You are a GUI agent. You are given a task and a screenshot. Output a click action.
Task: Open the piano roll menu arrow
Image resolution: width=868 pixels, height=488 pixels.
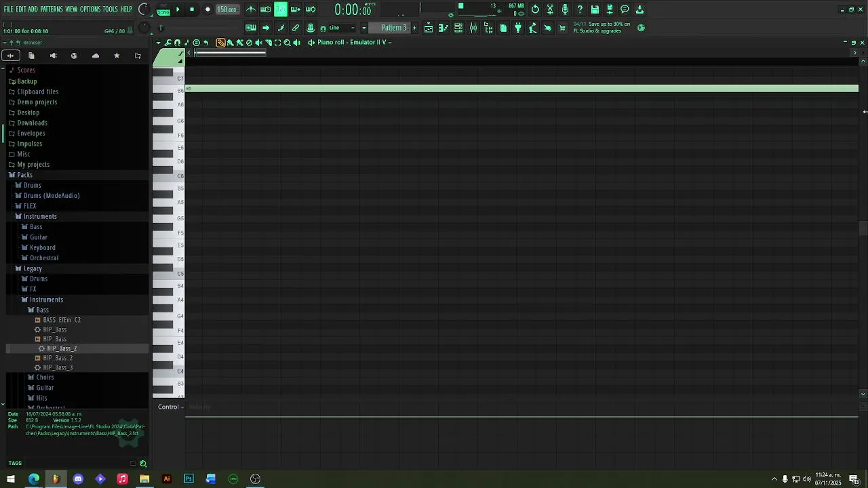click(159, 43)
